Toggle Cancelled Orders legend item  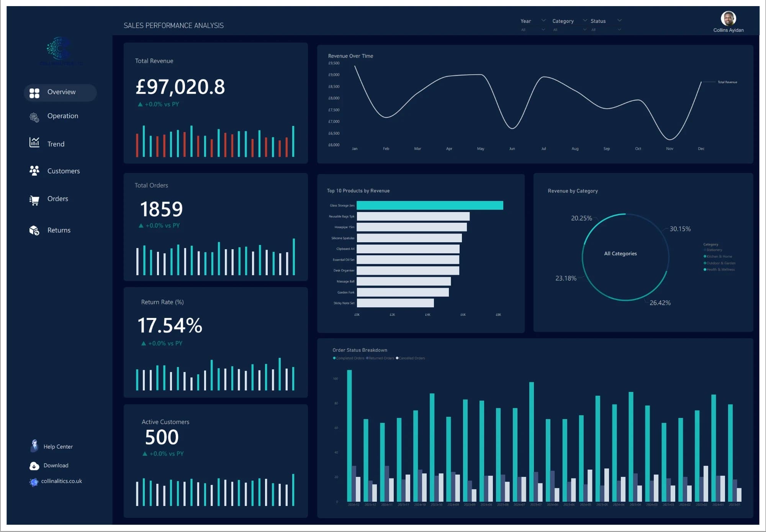point(410,358)
